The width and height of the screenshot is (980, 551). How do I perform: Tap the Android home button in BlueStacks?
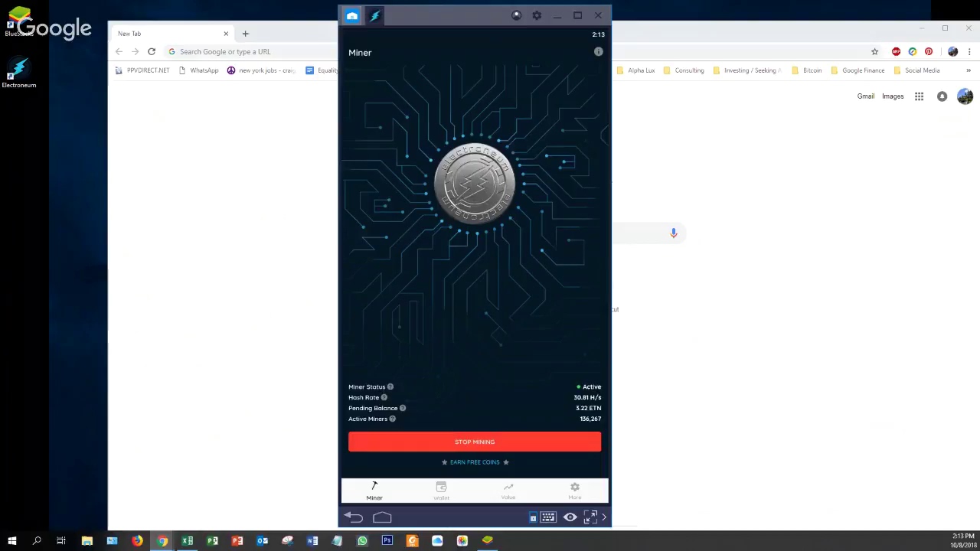[382, 518]
